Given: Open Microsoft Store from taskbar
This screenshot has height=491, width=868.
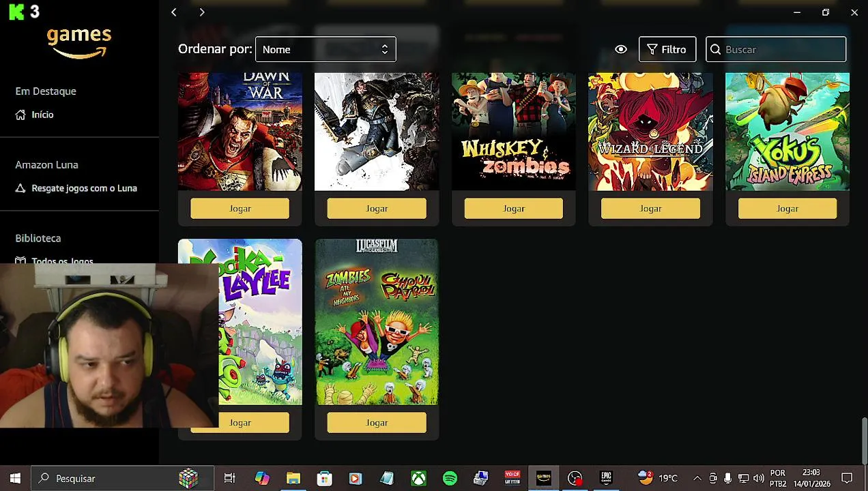Looking at the screenshot, I should click(324, 478).
